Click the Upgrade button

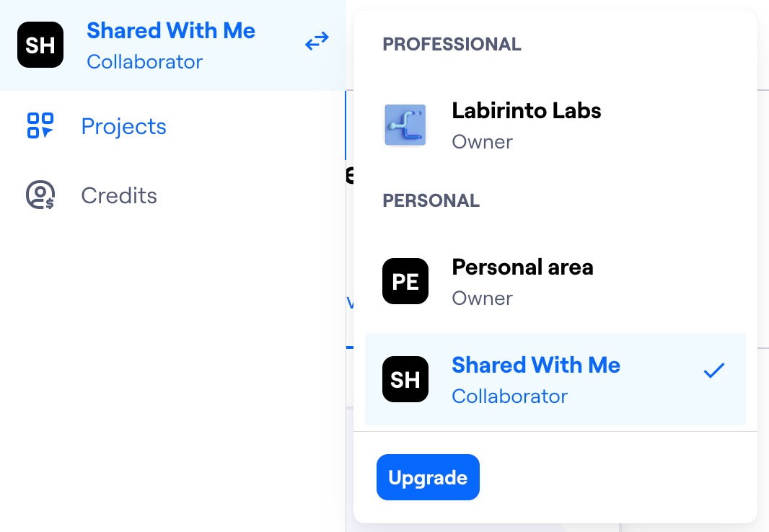[428, 477]
